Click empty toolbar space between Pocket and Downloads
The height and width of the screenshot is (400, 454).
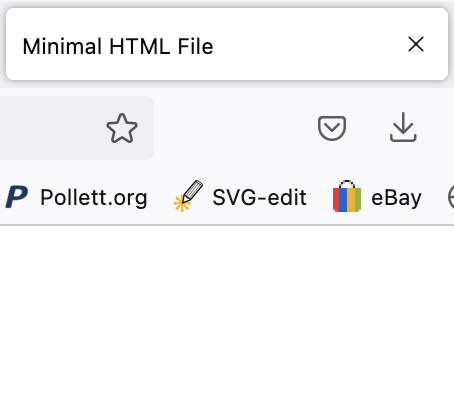tap(368, 128)
